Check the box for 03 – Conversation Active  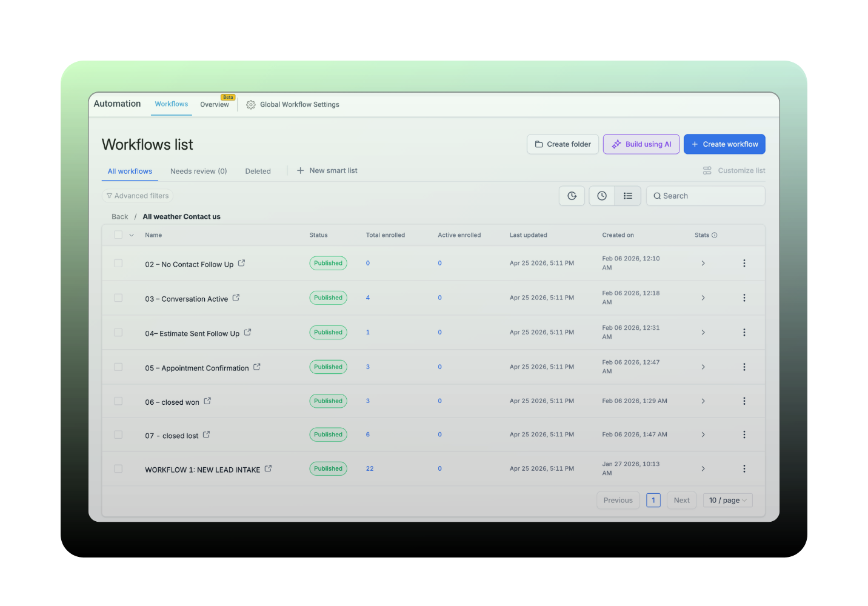(x=118, y=298)
